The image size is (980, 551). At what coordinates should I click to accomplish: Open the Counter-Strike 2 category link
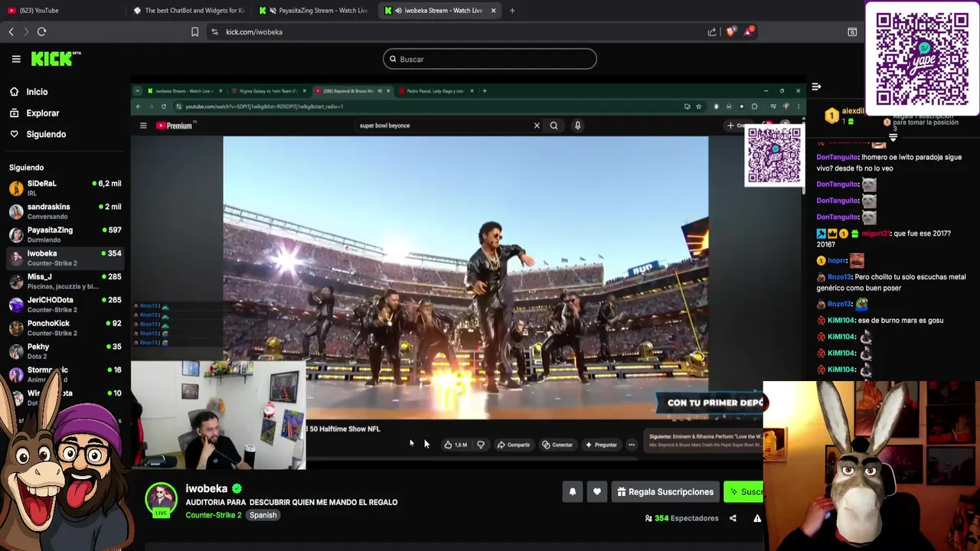tap(213, 515)
